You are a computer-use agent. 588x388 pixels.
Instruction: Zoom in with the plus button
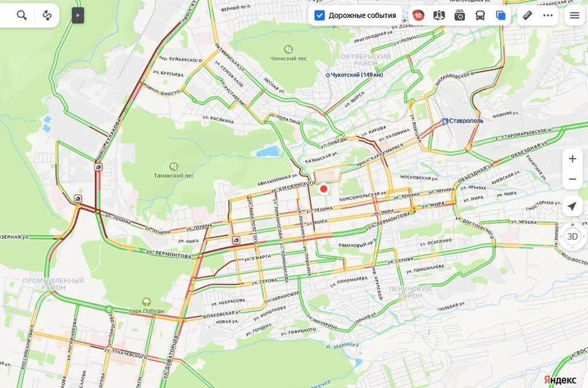pyautogui.click(x=572, y=159)
